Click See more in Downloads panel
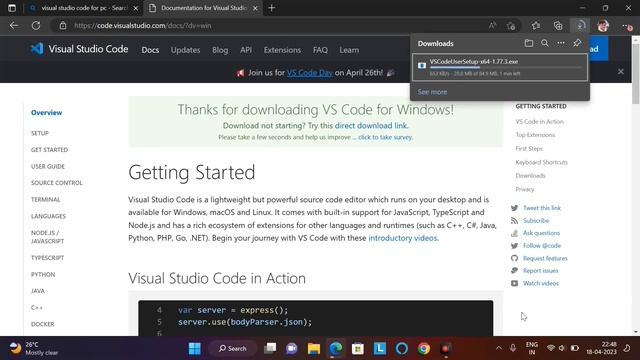 tap(432, 92)
